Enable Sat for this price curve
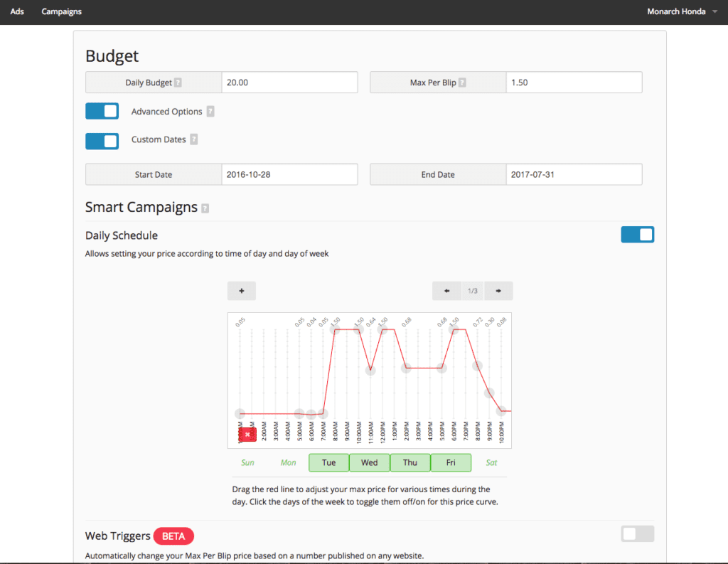 click(x=491, y=462)
